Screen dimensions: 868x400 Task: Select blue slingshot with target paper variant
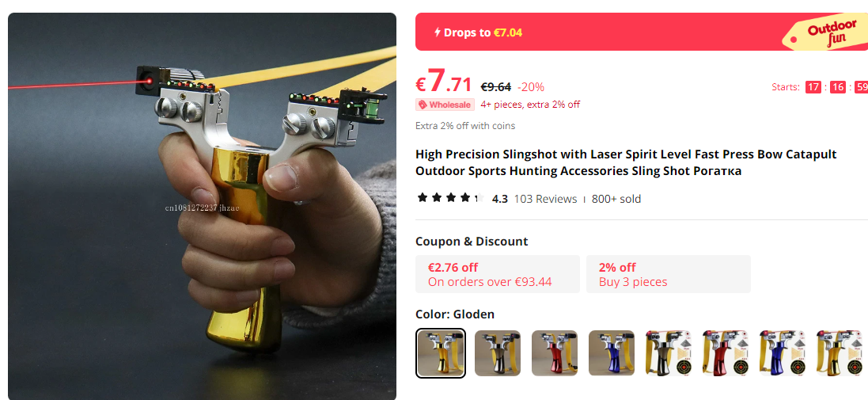coord(783,353)
